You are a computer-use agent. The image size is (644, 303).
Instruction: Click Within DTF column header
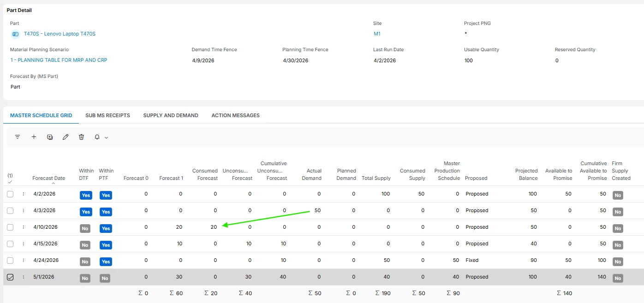click(x=86, y=174)
